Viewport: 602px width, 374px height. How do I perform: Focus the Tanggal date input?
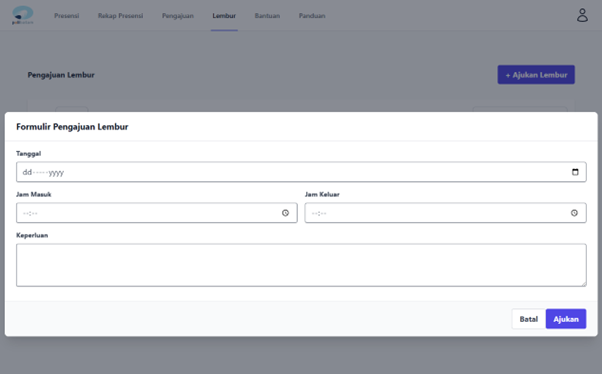click(301, 172)
